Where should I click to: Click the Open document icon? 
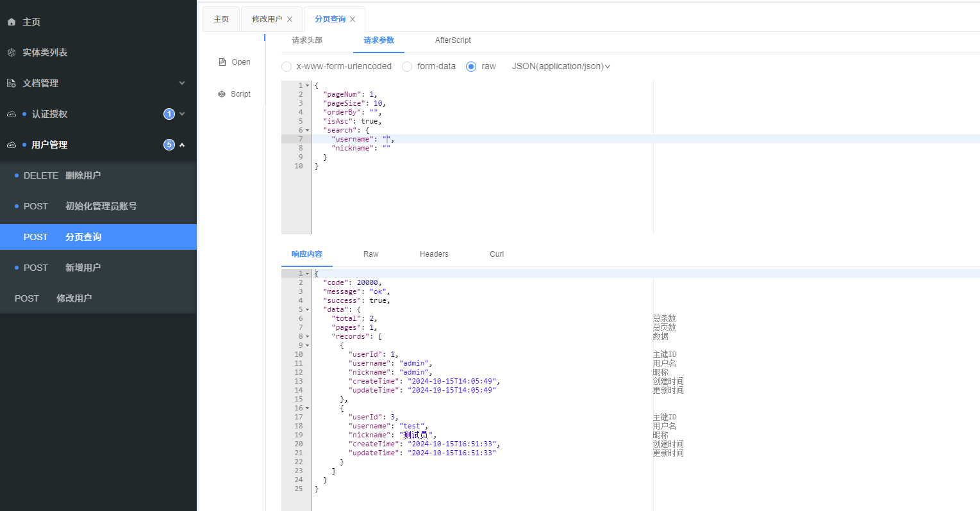[222, 62]
